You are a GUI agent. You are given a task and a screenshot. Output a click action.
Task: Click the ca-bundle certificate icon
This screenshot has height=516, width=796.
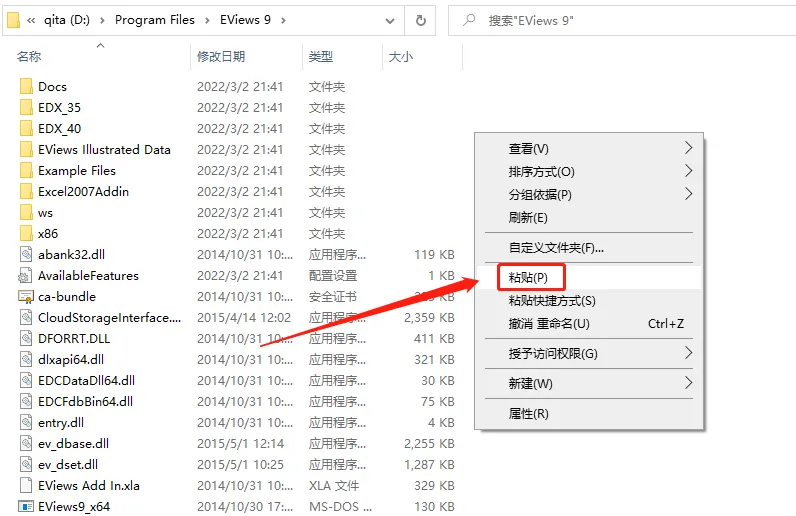point(26,296)
